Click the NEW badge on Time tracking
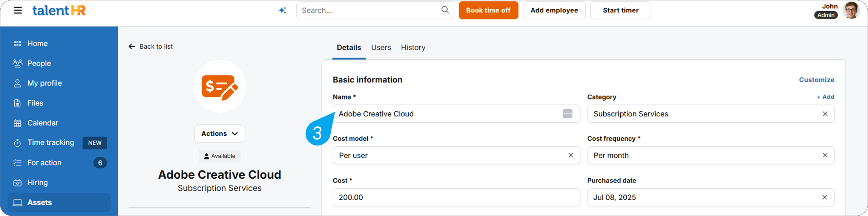 tap(95, 143)
